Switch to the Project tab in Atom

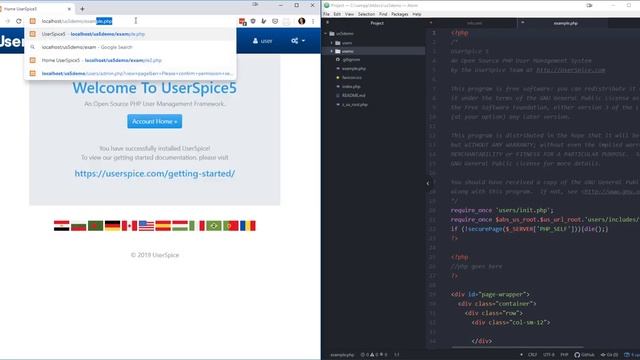click(x=377, y=23)
